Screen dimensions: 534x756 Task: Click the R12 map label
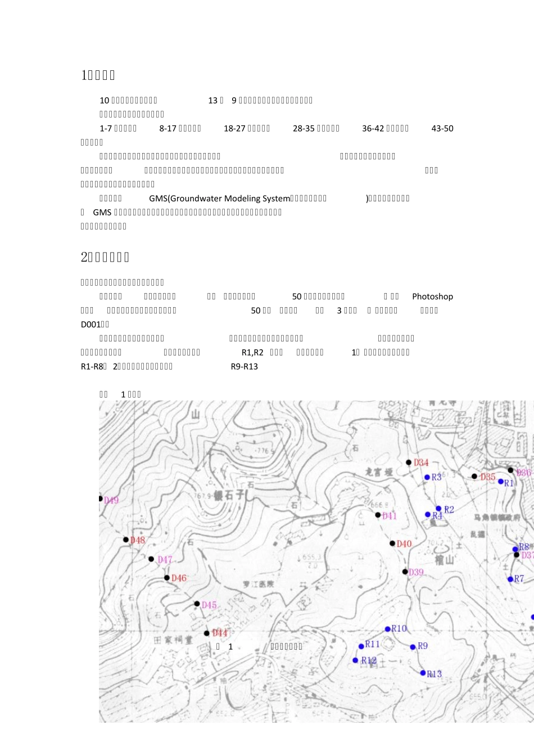(x=369, y=660)
